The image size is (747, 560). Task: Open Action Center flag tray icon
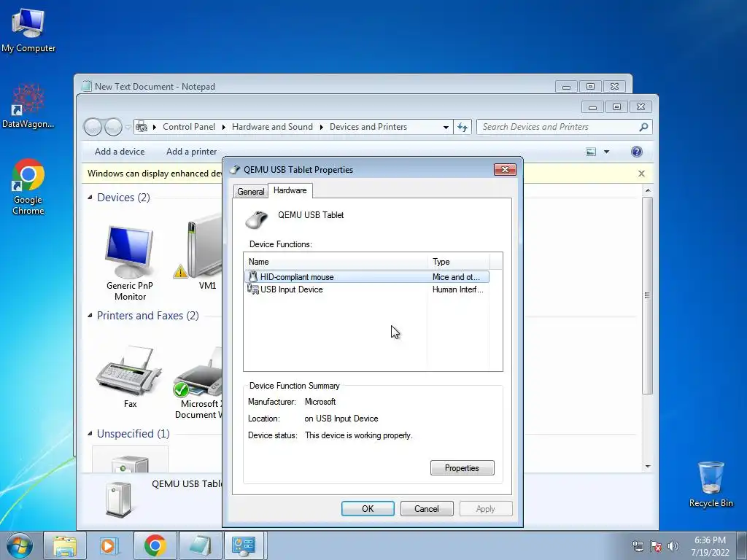656,546
